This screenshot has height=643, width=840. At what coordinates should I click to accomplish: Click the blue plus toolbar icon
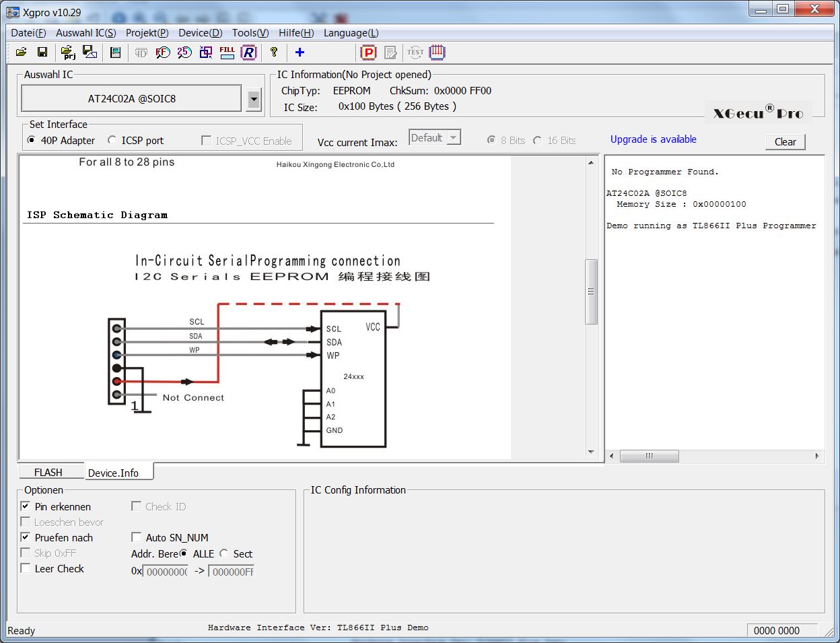[300, 52]
